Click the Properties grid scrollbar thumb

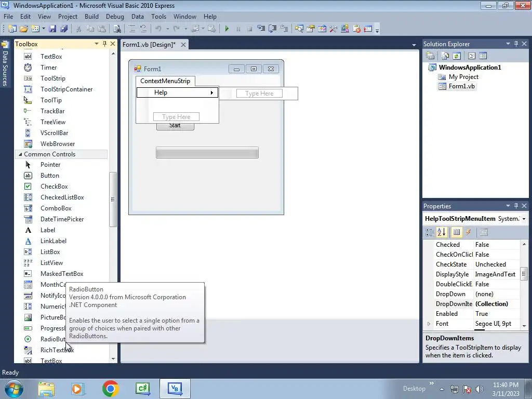(x=524, y=273)
